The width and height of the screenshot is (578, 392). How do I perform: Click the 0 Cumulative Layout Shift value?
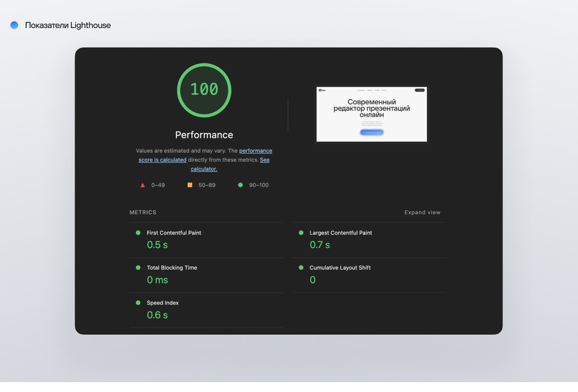313,280
